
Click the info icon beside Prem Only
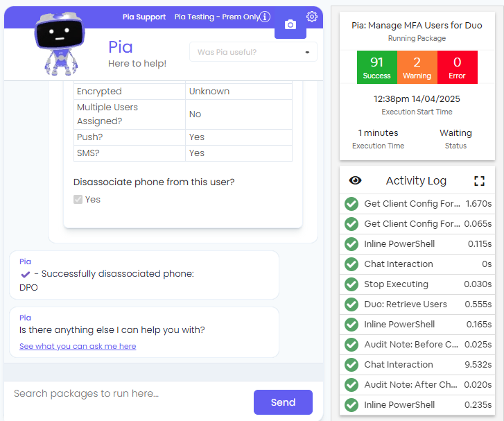(265, 17)
